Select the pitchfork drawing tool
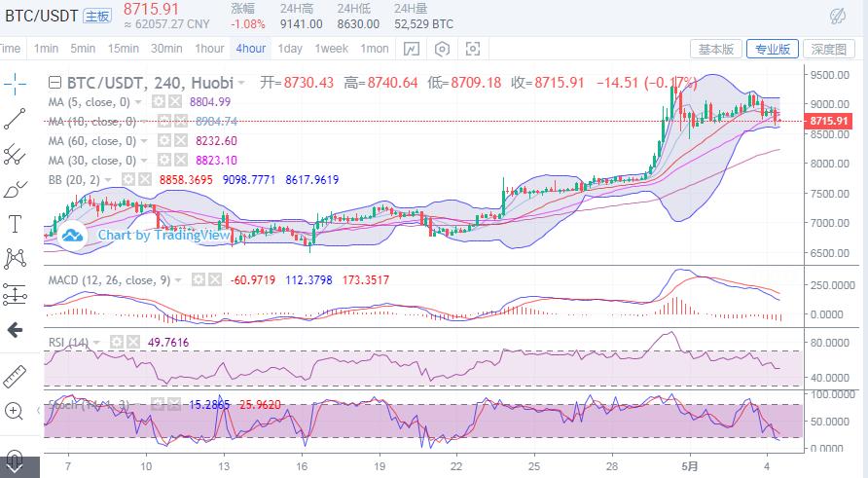Image resolution: width=868 pixels, height=478 pixels. pyautogui.click(x=14, y=154)
